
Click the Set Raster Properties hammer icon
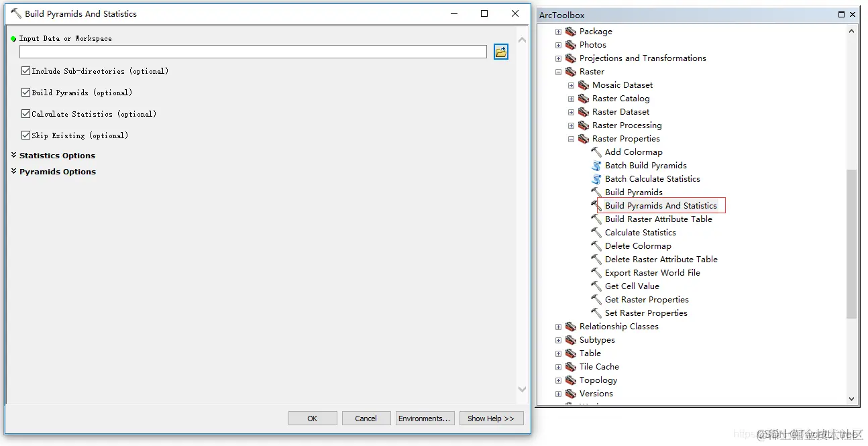(x=596, y=313)
